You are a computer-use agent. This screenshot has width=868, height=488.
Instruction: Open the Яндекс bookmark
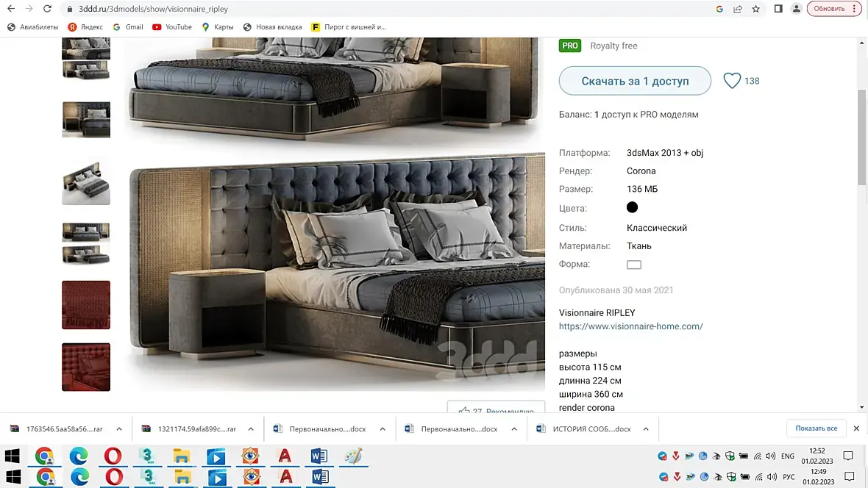coord(85,26)
